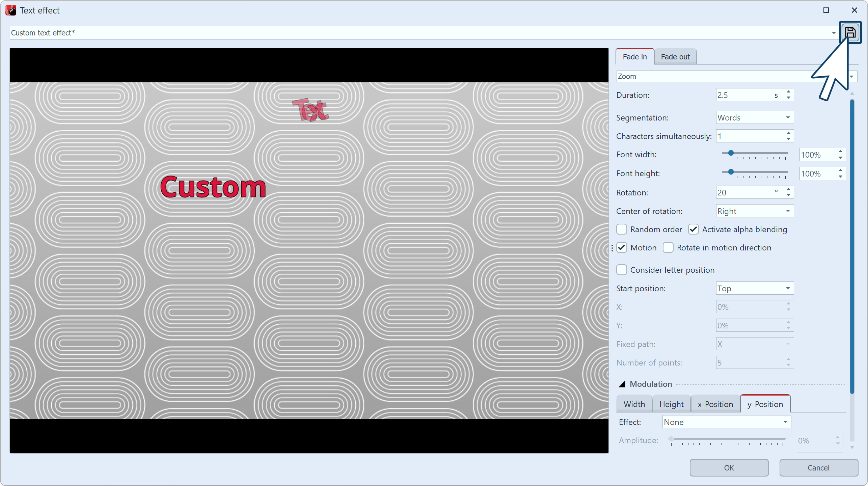Select the y-Position modulation tab

coord(765,404)
